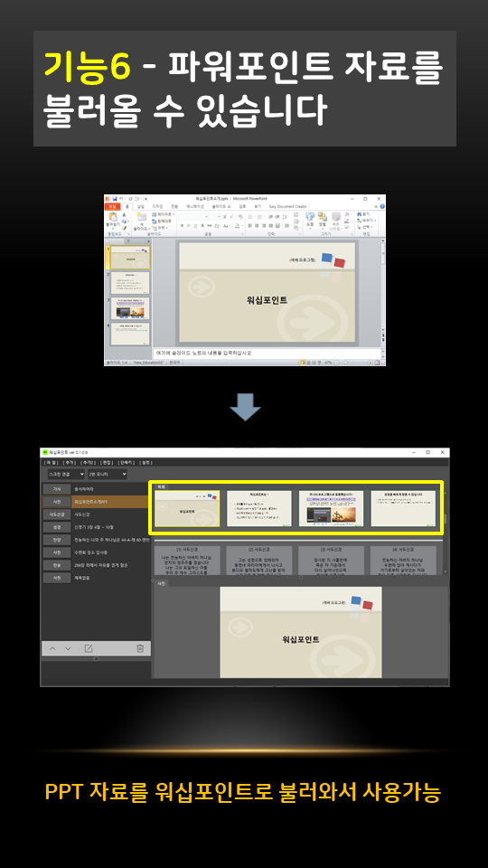Click the New Slide icon in PowerPoint ribbon
This screenshot has width=488, height=868.
click(142, 219)
